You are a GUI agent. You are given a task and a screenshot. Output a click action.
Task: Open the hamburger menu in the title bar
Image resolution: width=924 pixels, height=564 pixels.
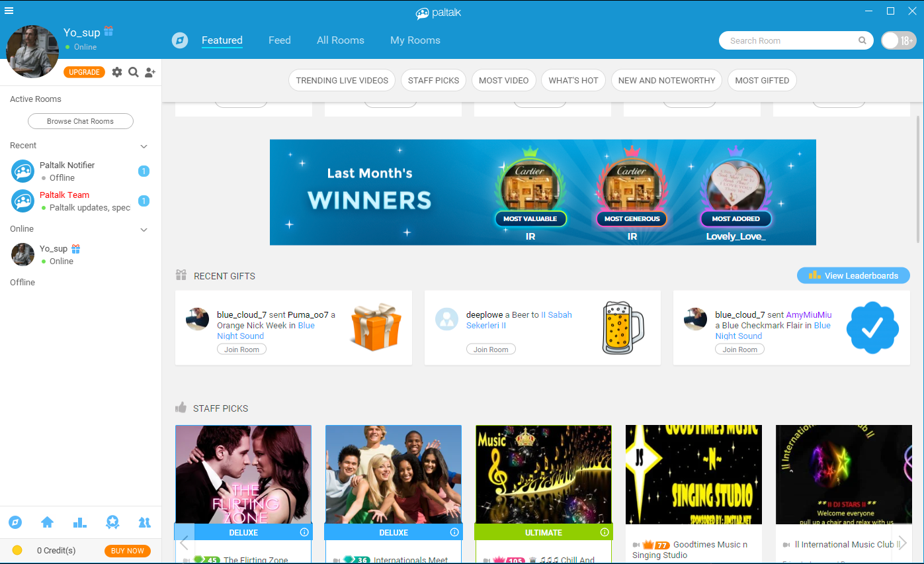[9, 11]
